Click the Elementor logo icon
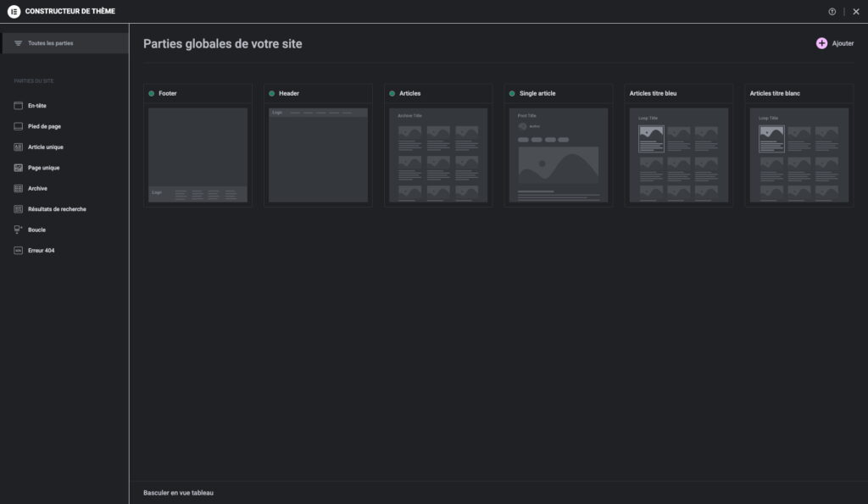This screenshot has height=504, width=868. coord(14,11)
